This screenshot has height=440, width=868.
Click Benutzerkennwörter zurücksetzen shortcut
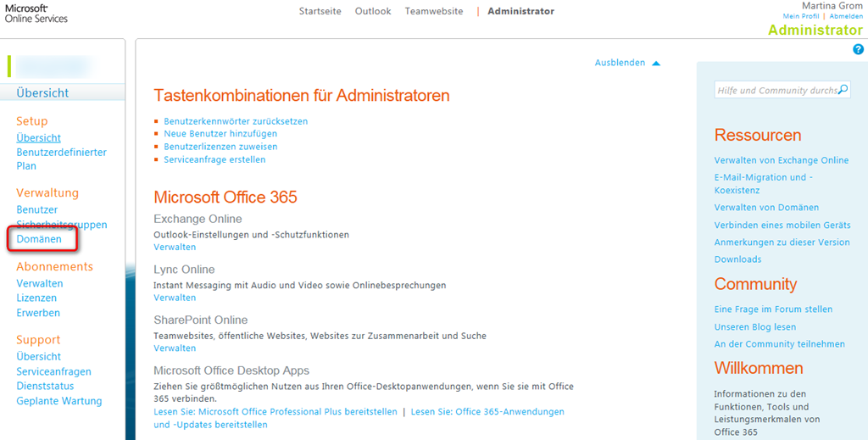click(x=236, y=121)
